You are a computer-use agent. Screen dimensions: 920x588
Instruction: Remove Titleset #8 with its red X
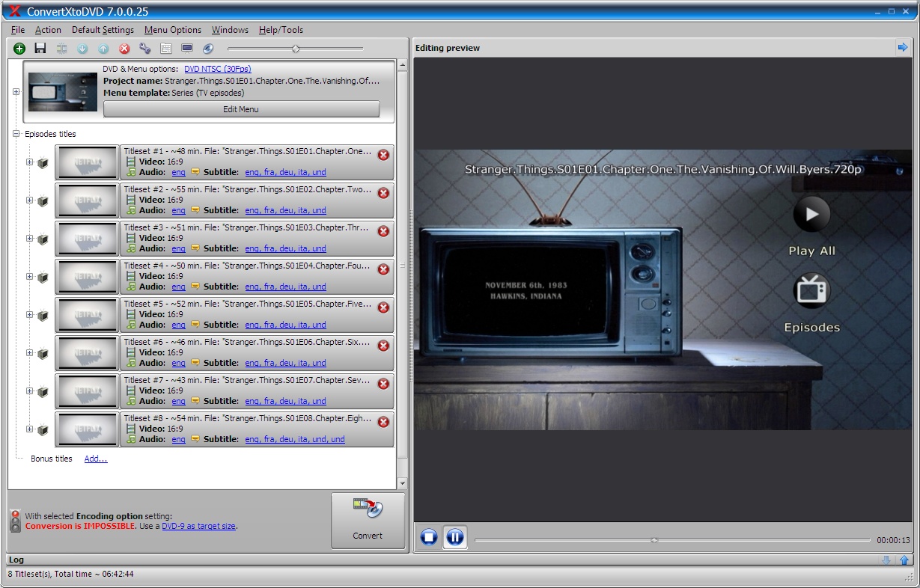(x=383, y=422)
